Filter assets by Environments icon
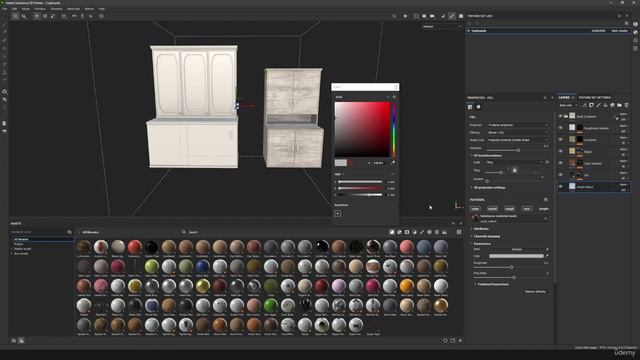This screenshot has height=360, width=640. tap(444, 232)
